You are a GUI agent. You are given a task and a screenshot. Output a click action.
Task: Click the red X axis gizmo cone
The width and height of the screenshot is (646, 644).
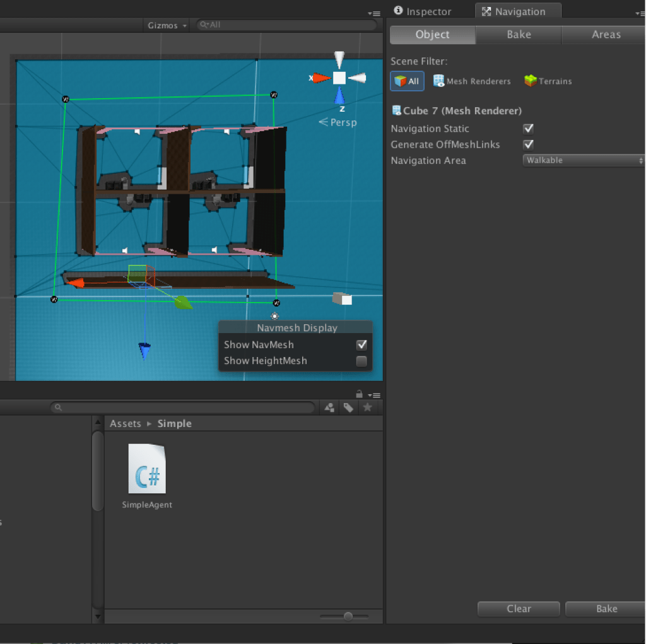(x=321, y=78)
